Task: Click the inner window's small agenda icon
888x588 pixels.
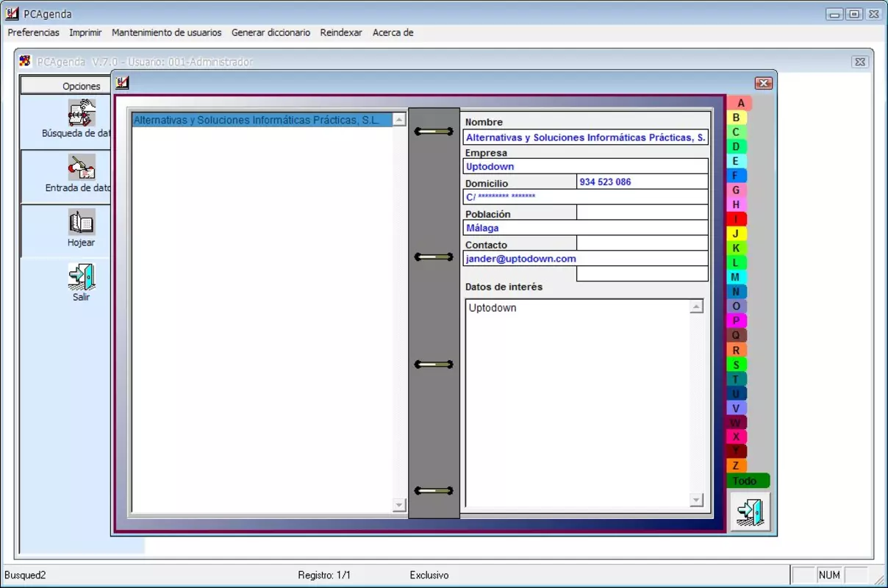Action: [x=122, y=83]
